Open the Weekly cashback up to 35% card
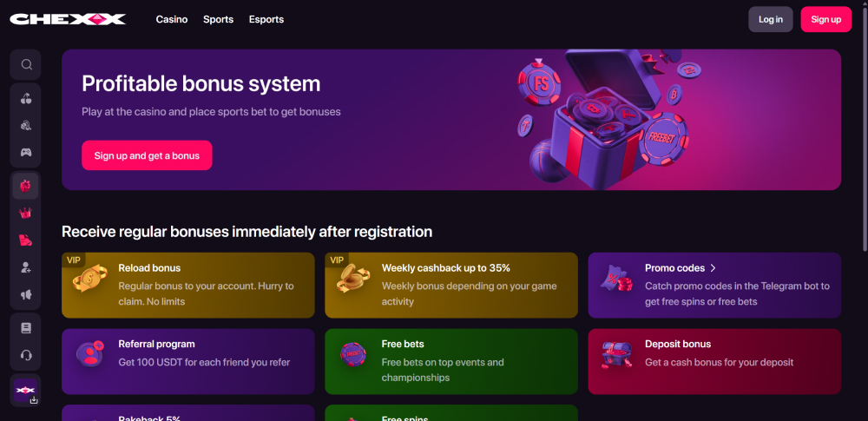The width and height of the screenshot is (868, 421). [451, 286]
